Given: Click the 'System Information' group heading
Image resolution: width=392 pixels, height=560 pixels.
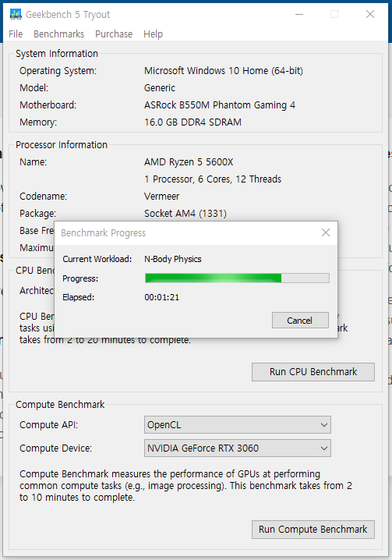Looking at the screenshot, I should tap(57, 54).
